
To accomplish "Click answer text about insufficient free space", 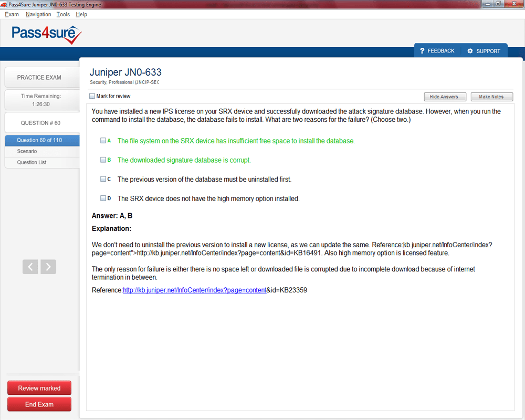I will tap(236, 141).
